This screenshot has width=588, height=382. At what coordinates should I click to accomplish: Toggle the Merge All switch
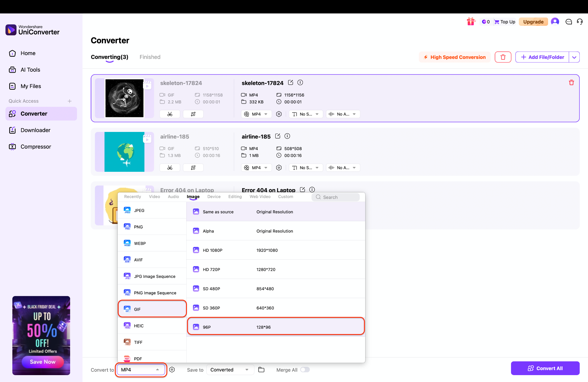click(305, 370)
